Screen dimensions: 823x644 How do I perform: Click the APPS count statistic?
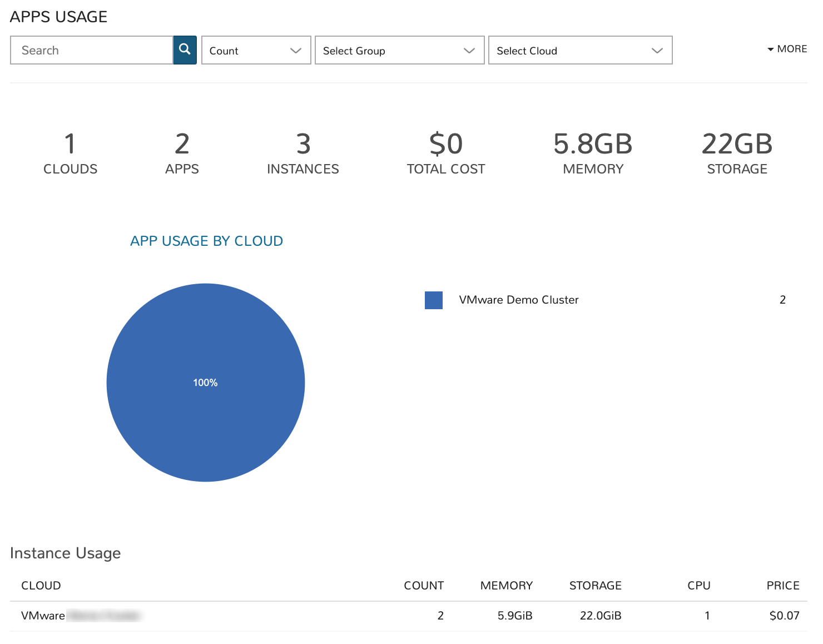(x=182, y=153)
